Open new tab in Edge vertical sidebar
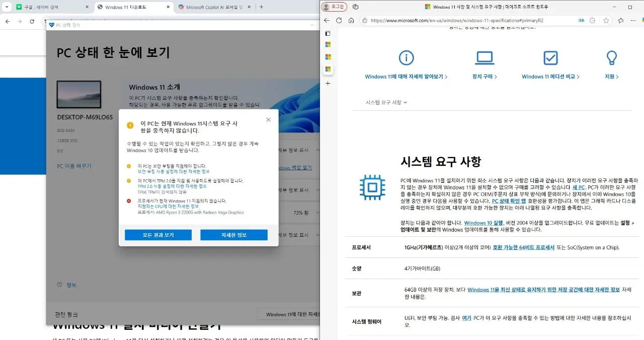 (x=328, y=83)
